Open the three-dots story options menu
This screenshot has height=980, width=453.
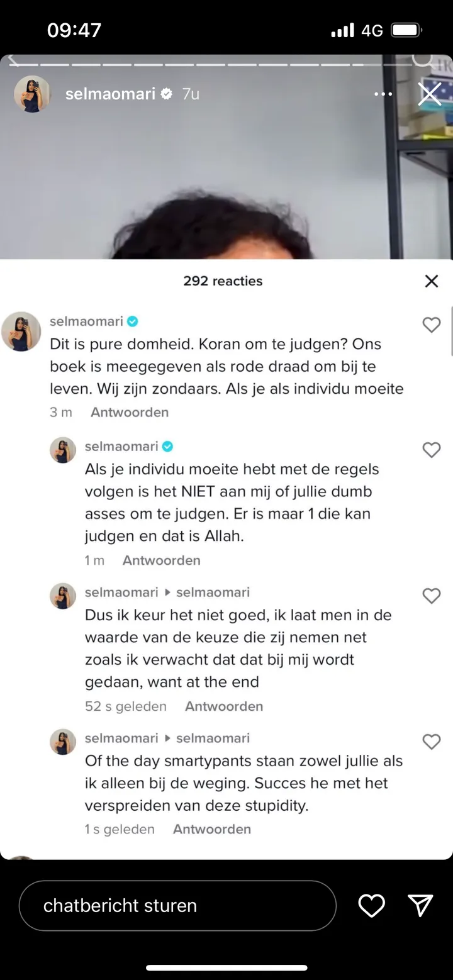[x=383, y=94]
